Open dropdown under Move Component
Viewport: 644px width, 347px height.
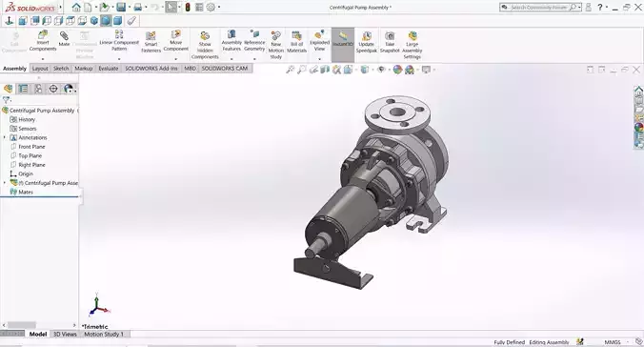176,59
